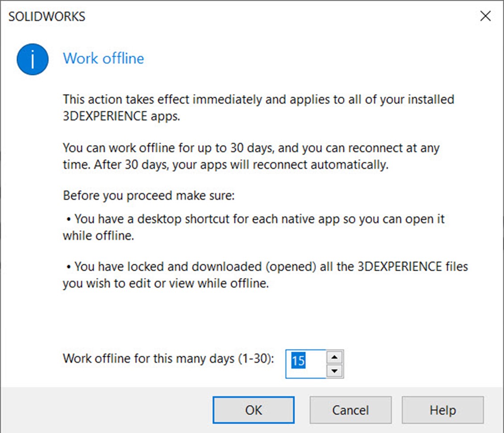Click the locked and downloaded bullet point
The width and height of the screenshot is (504, 433).
[x=266, y=275]
